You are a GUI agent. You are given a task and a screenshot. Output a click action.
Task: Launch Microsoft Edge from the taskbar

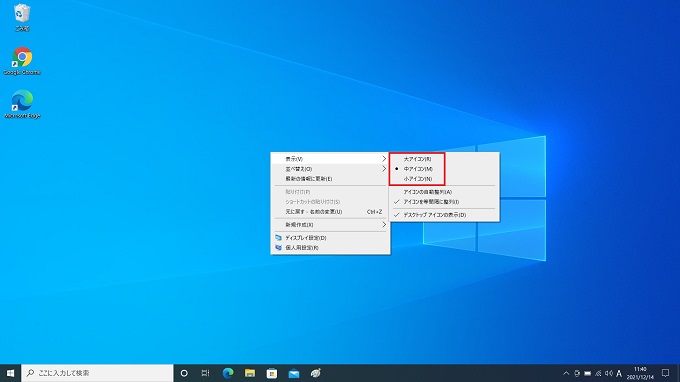[228, 373]
